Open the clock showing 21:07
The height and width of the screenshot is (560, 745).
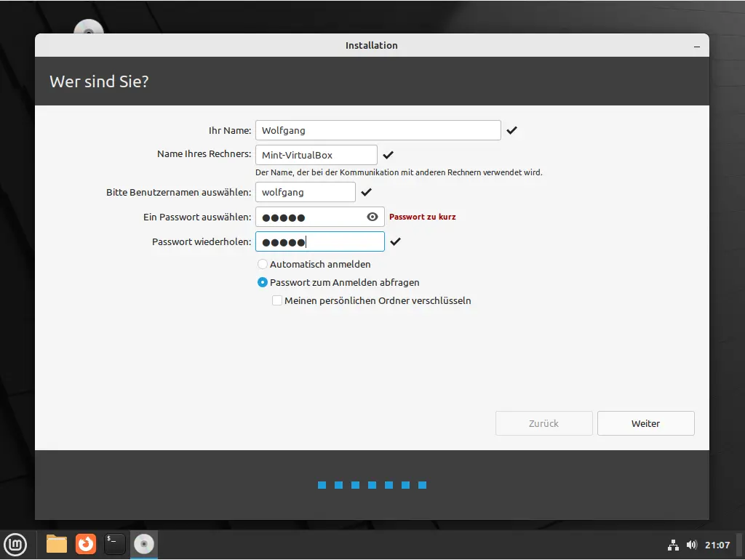click(717, 545)
